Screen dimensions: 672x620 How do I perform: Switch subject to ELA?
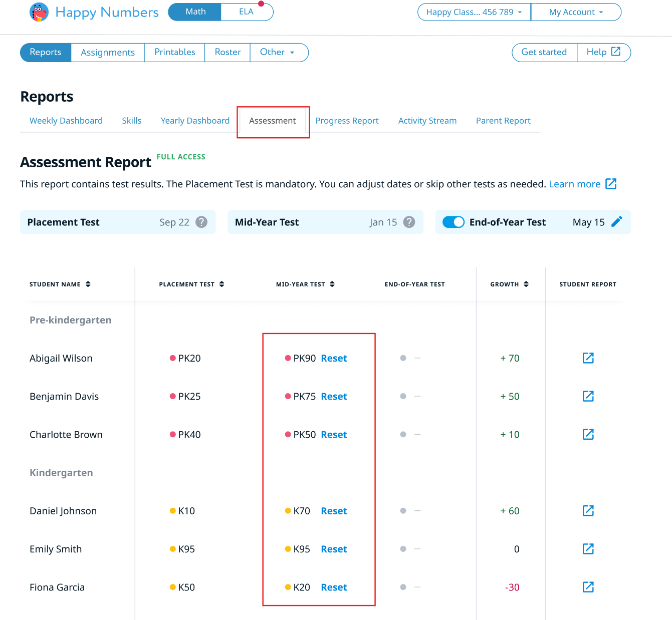[x=246, y=12]
